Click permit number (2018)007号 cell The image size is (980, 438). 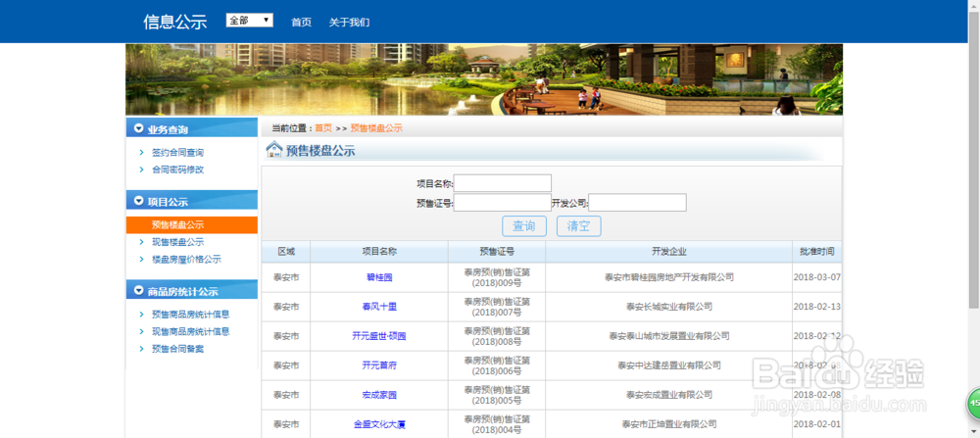pyautogui.click(x=497, y=307)
